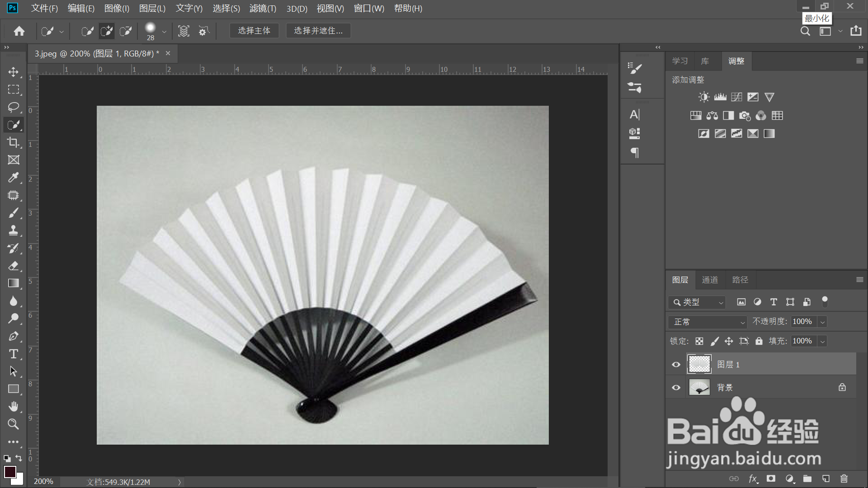868x488 pixels.
Task: Switch to the 通道 tab
Action: pyautogui.click(x=709, y=280)
